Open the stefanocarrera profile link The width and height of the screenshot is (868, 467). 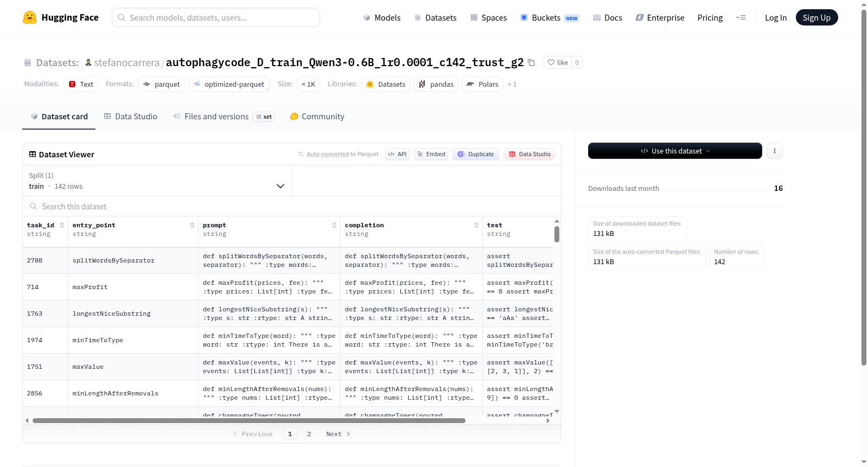[x=127, y=62]
